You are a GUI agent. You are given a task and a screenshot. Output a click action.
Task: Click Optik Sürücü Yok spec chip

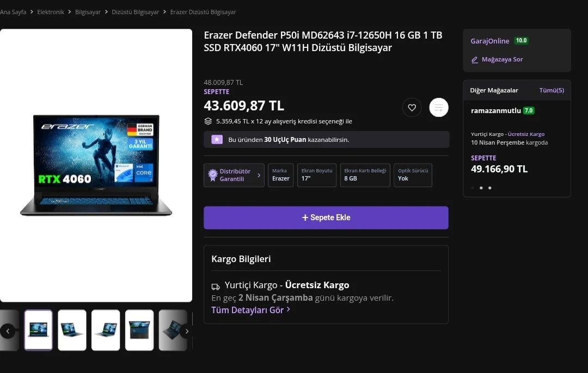point(413,175)
